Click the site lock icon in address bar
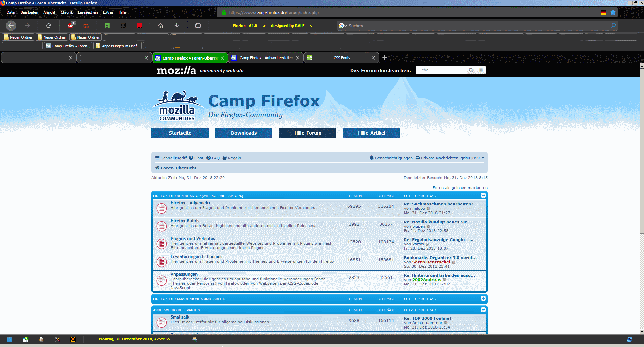The height and width of the screenshot is (347, 644). [x=223, y=12]
